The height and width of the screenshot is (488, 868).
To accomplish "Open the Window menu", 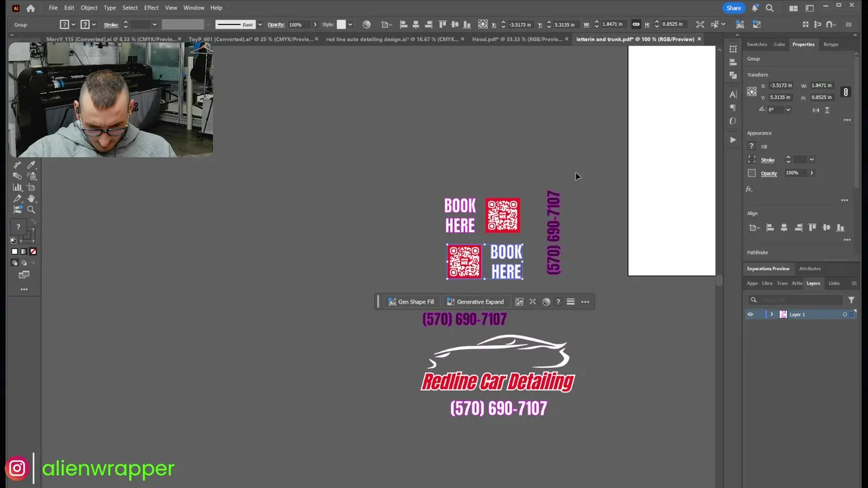I will tap(194, 8).
